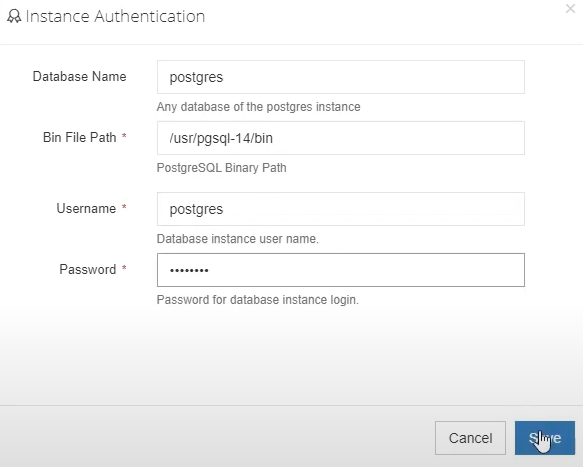Click the Username label
The image size is (583, 467).
pos(86,208)
